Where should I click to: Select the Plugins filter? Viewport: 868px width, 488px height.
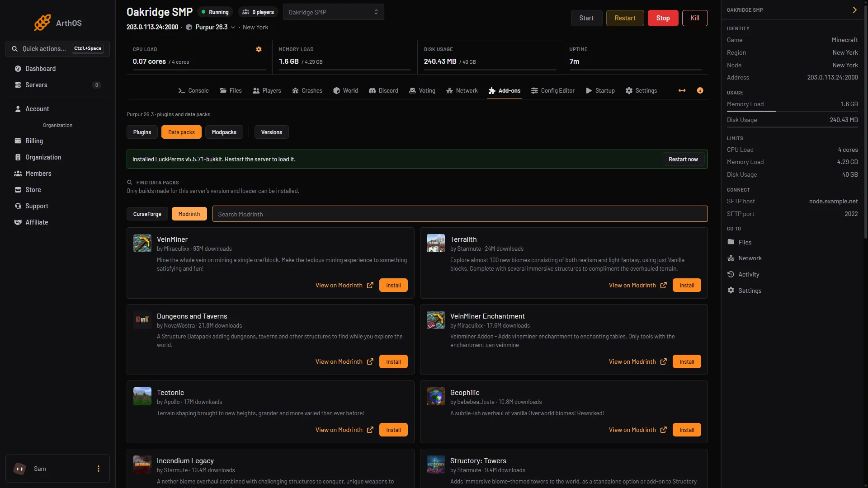point(142,132)
